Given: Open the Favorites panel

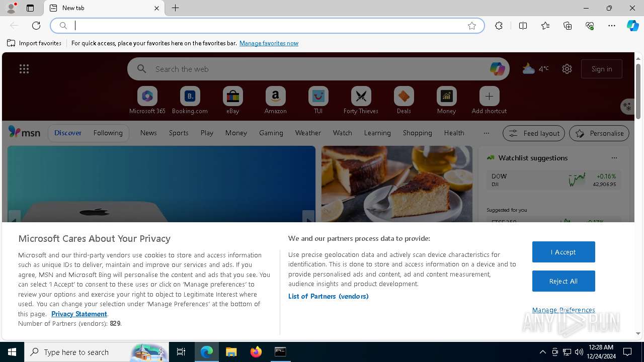Looking at the screenshot, I should coord(545,26).
